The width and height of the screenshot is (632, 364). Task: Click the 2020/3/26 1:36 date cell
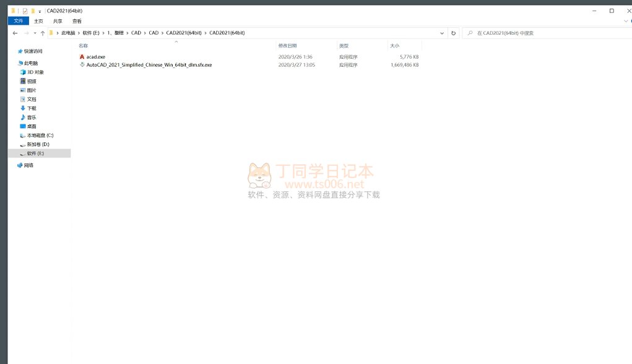point(295,57)
